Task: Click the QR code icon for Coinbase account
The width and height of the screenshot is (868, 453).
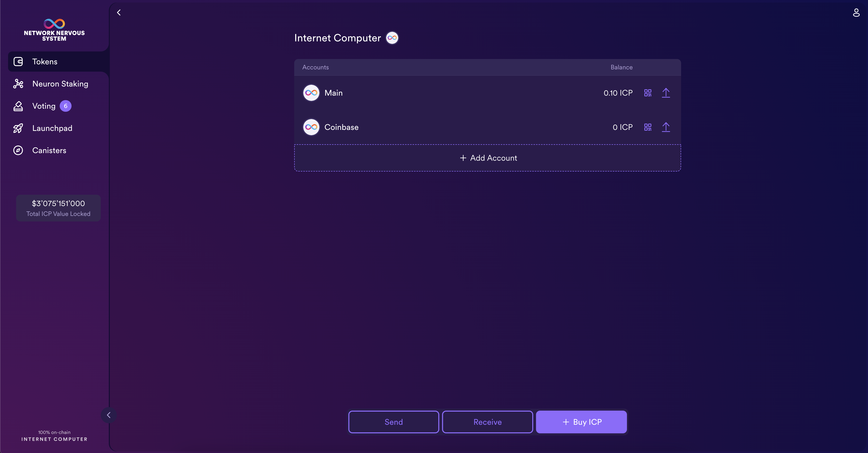Action: [648, 126]
